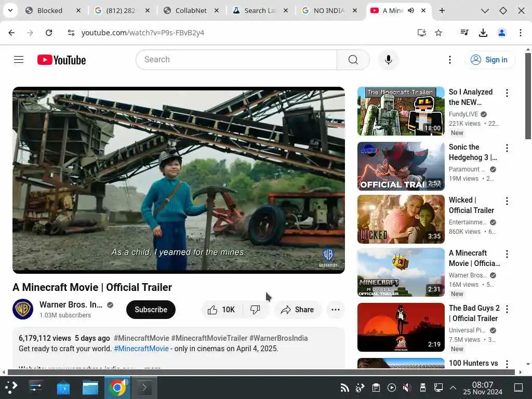Open The Bad Guys 2 trailer thumbnail
532x399 pixels.
click(x=401, y=327)
